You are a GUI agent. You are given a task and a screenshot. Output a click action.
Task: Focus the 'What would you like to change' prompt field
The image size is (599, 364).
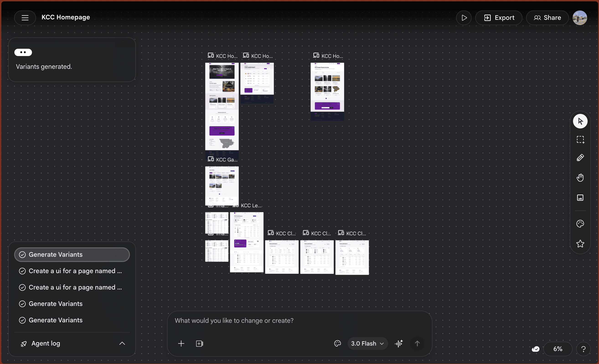[299, 320]
